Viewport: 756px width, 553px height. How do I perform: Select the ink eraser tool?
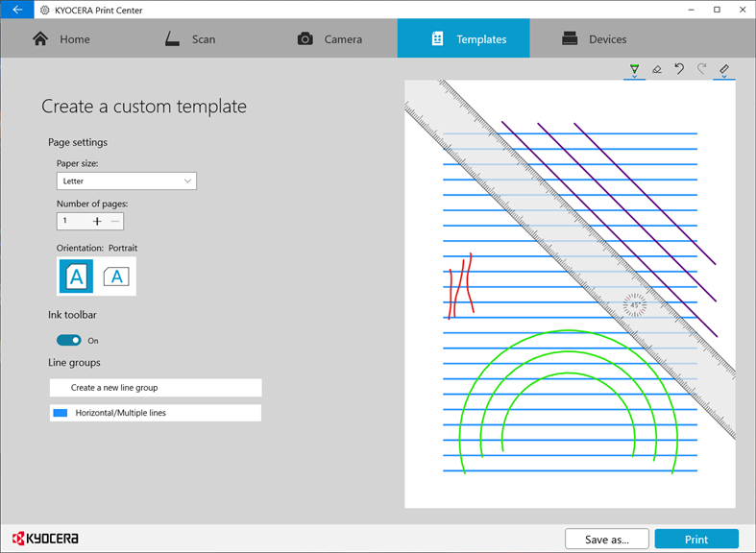657,69
